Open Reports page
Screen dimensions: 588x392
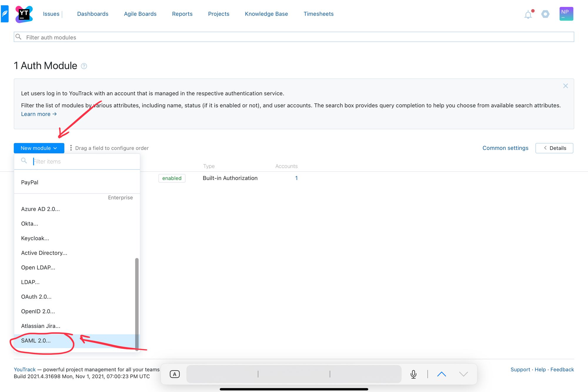[x=182, y=14]
